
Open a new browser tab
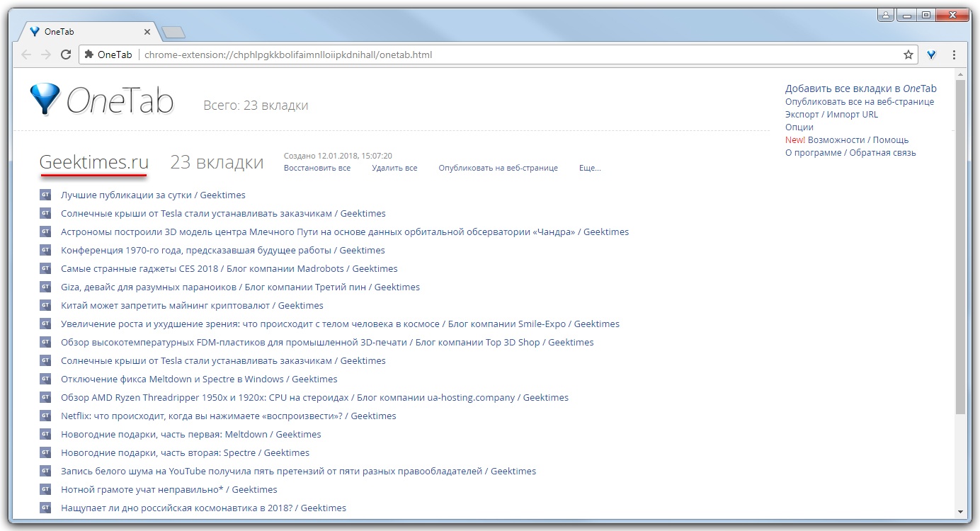173,32
